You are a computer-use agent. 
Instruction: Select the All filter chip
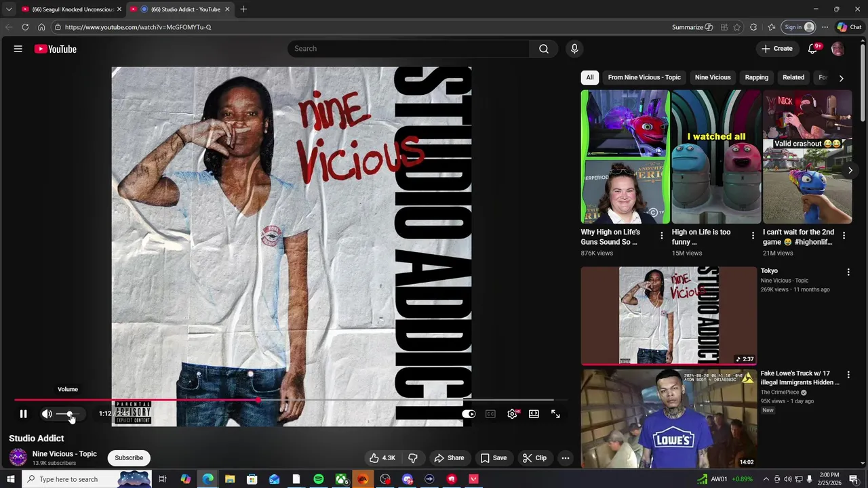(590, 77)
